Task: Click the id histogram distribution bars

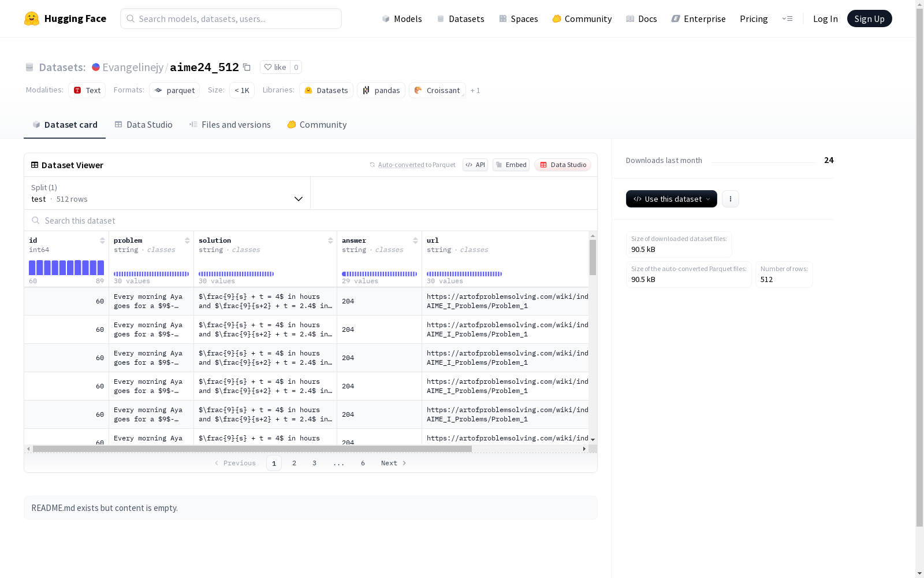Action: 66,268
